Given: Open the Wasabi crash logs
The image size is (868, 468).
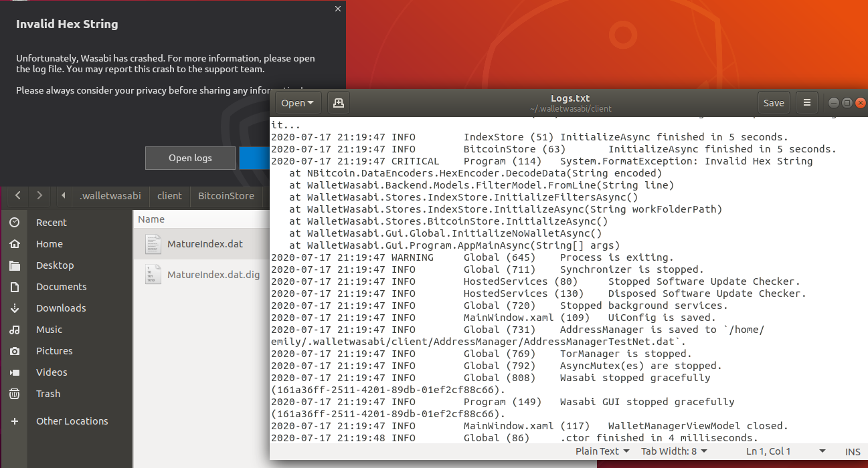Looking at the screenshot, I should click(190, 158).
